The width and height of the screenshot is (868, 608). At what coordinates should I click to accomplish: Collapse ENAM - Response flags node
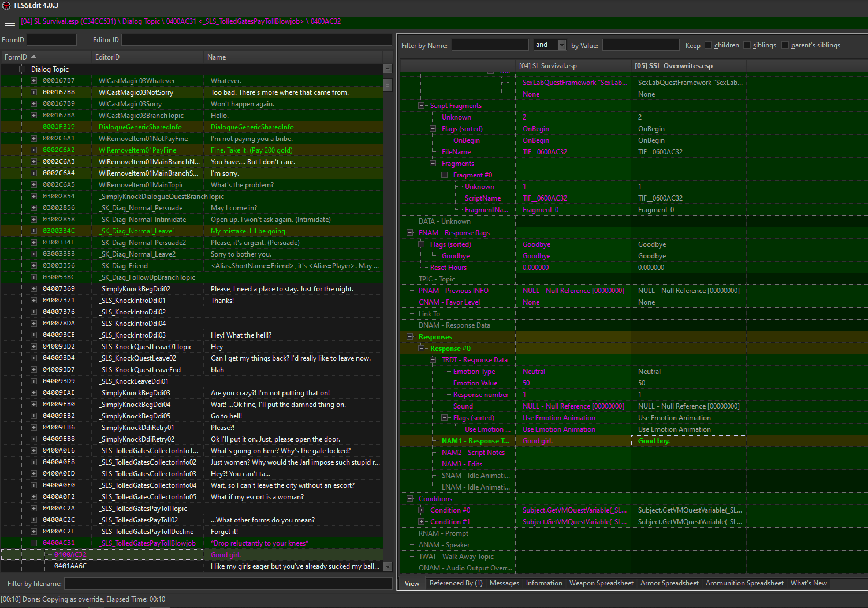click(x=409, y=233)
